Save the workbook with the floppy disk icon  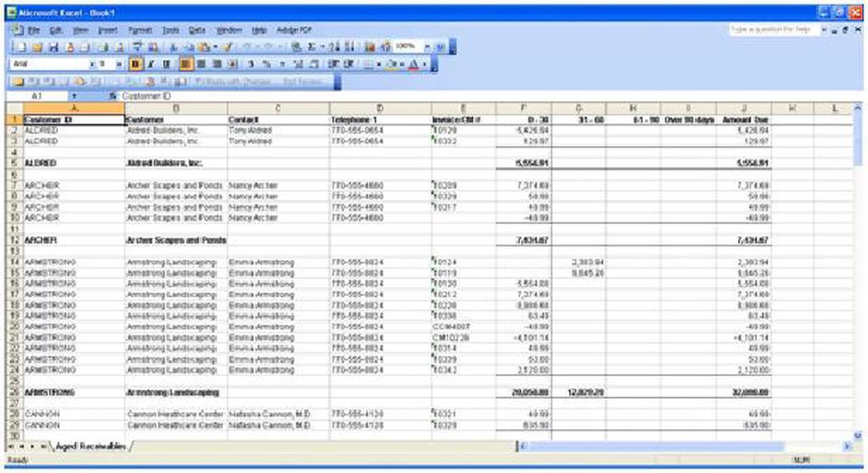click(x=54, y=47)
